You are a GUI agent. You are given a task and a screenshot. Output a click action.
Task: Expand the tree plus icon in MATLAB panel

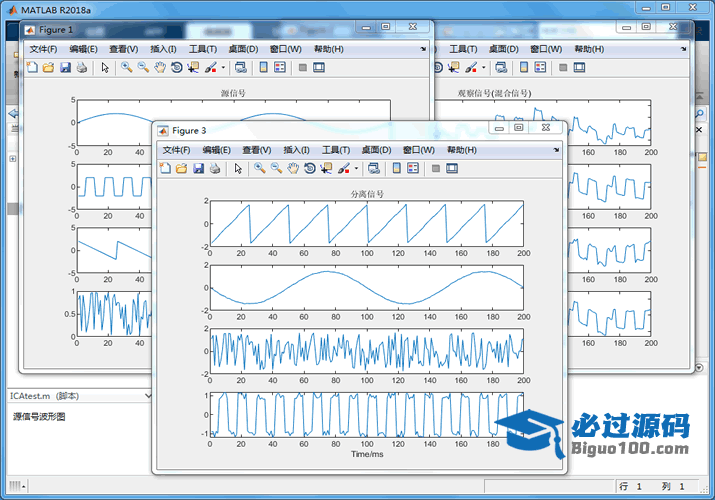pos(13,159)
